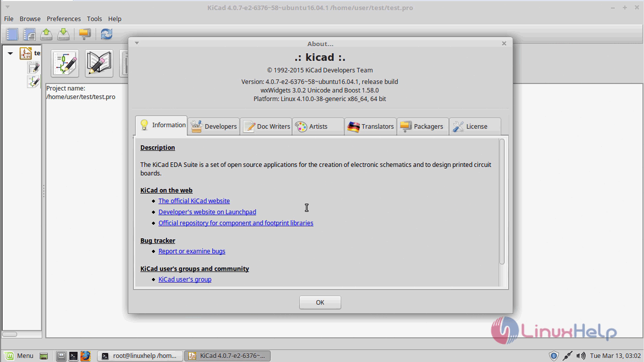
Task: Open Developer's website on Launchpad link
Action: click(207, 212)
